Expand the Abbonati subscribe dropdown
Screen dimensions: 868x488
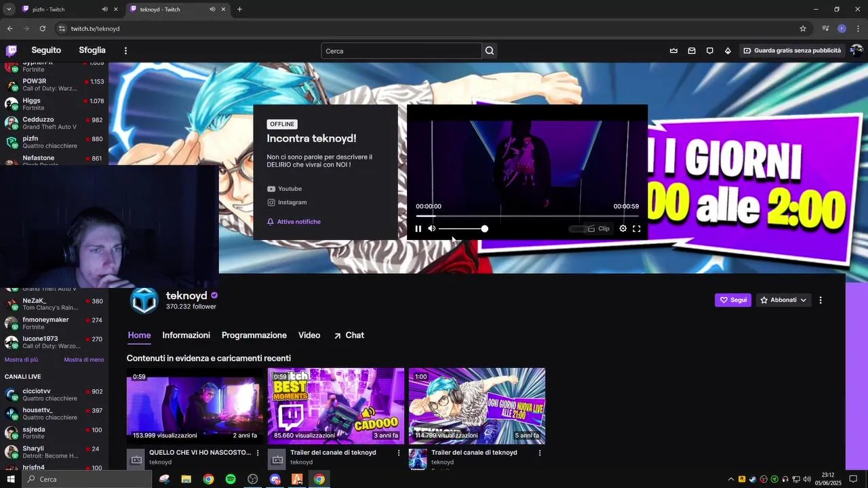click(x=783, y=300)
